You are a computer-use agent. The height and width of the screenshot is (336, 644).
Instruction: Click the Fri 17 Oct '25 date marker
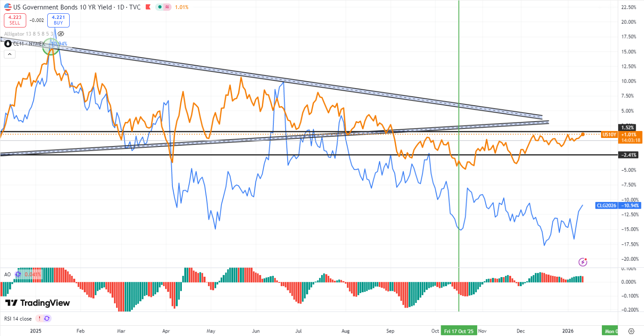459,331
